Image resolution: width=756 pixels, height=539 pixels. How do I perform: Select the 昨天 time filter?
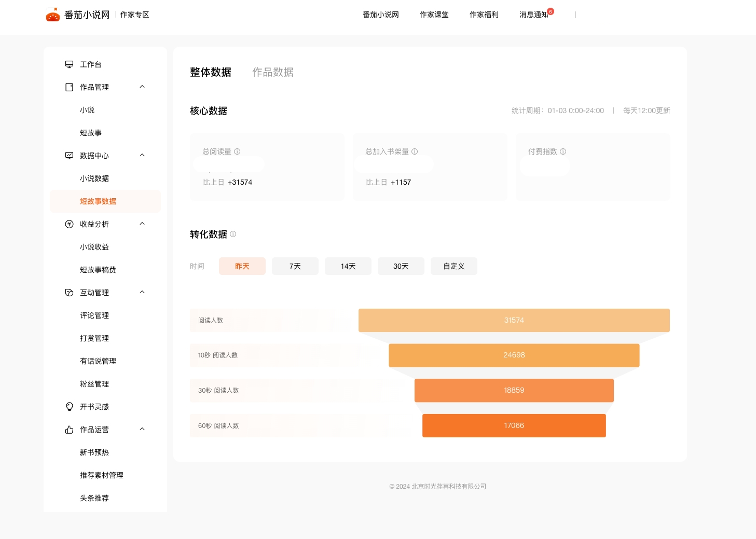click(x=242, y=266)
